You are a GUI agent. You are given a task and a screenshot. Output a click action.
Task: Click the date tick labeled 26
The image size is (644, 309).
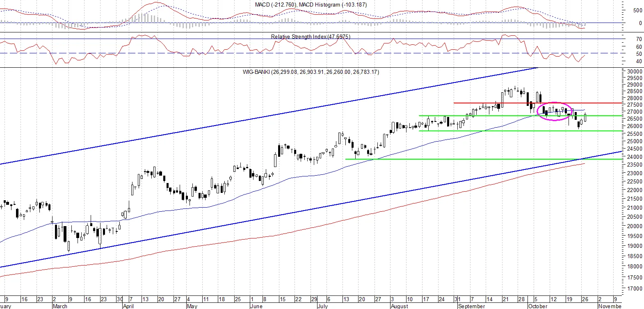point(585,300)
